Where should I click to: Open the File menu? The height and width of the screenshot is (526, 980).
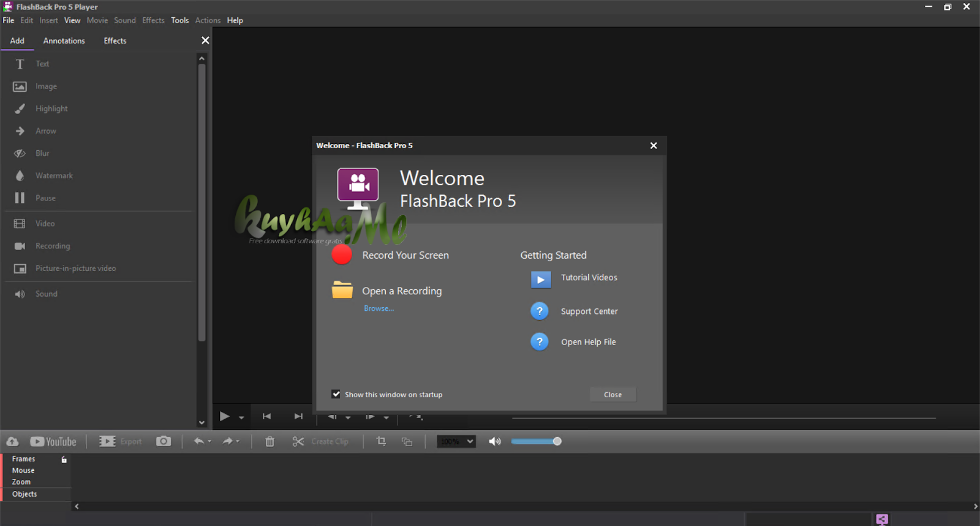coord(9,20)
